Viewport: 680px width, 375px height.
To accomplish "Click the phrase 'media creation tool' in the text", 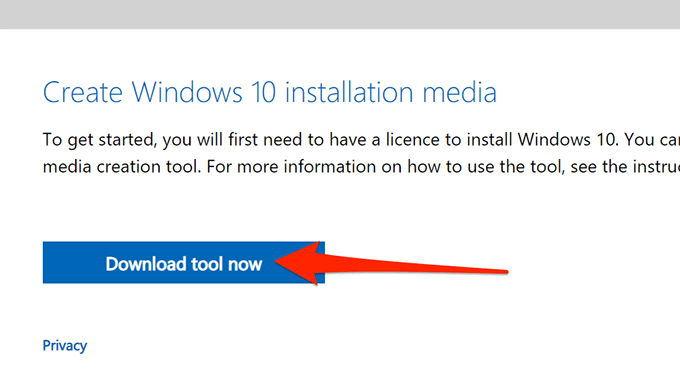I will pos(122,166).
